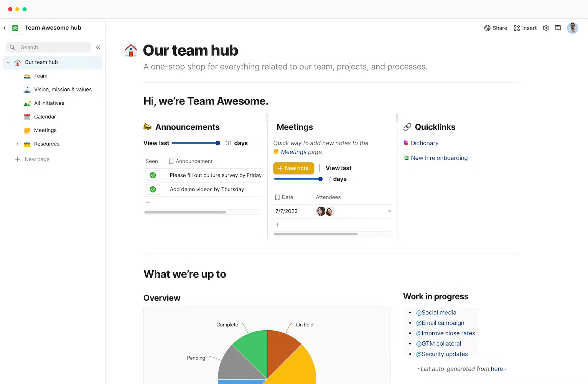Click the New note button in Meetings
Screen dimensions: 588x384
[293, 168]
